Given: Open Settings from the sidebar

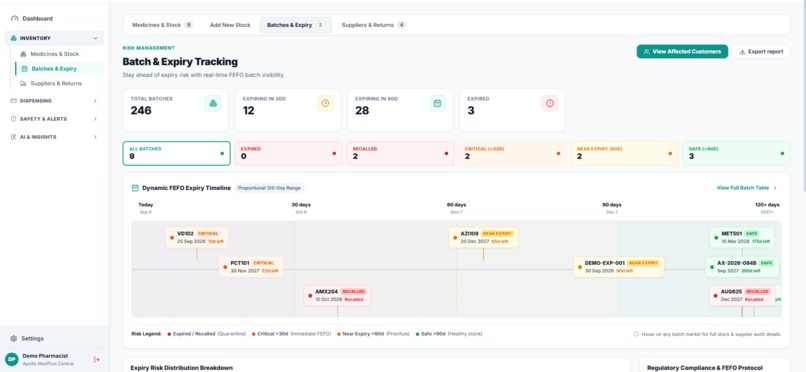Looking at the screenshot, I should (32, 339).
